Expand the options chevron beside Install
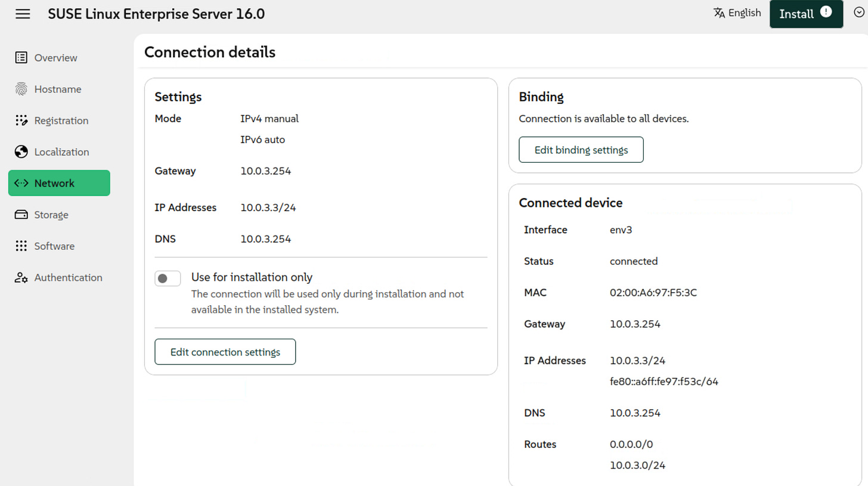Screen dimensions: 868x486 [858, 13]
